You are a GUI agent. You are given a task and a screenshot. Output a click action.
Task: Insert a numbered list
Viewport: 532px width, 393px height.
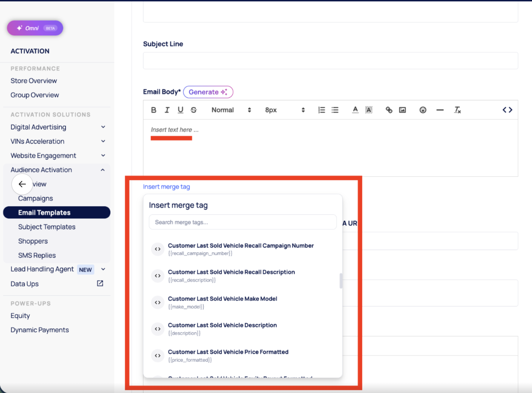click(322, 110)
